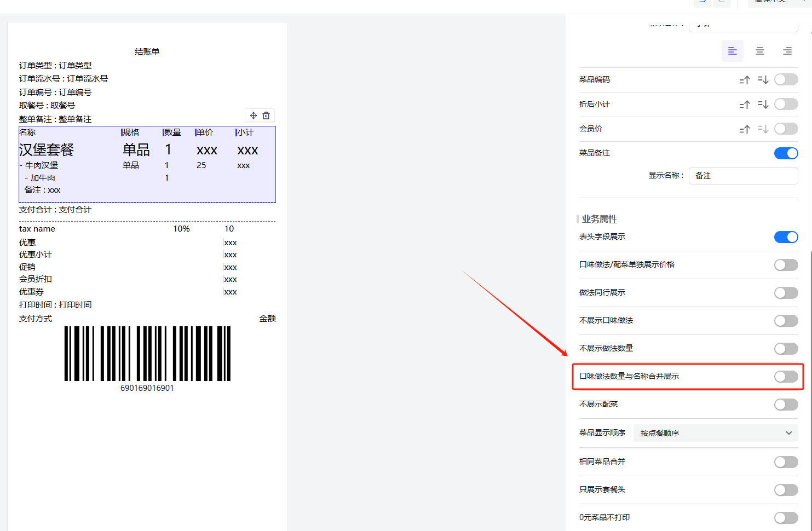Select the barcode image on receipt
Screen dimensions: 812x531
147,354
